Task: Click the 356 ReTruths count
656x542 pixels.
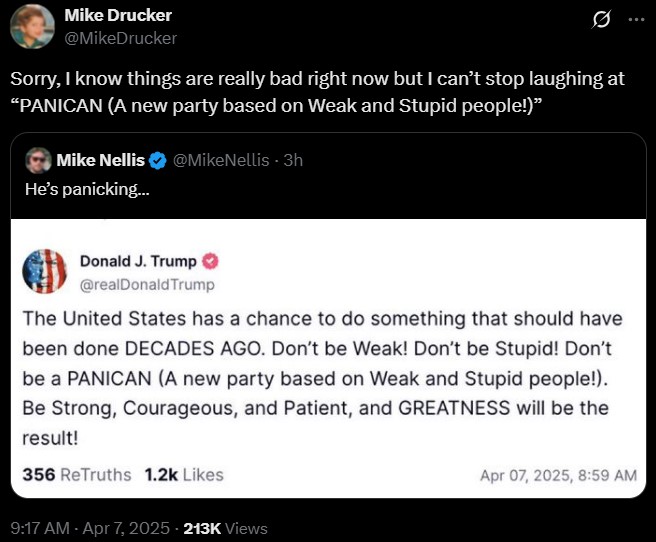Action: tap(77, 475)
